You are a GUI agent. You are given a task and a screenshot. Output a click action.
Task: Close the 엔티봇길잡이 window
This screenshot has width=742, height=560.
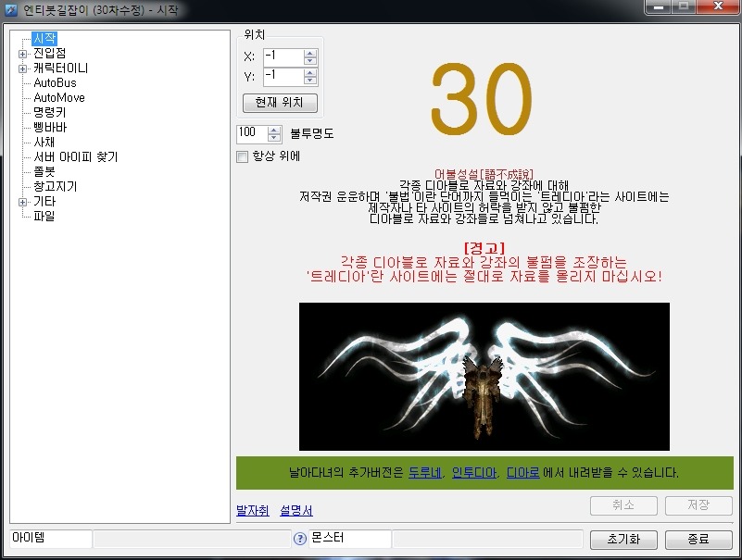point(718,6)
